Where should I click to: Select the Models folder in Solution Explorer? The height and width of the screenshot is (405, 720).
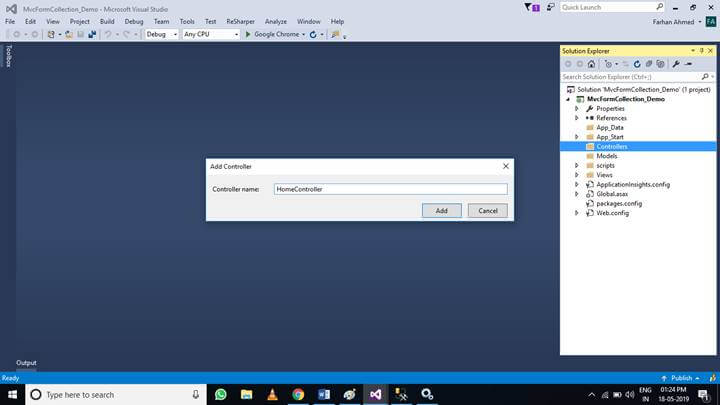point(607,156)
